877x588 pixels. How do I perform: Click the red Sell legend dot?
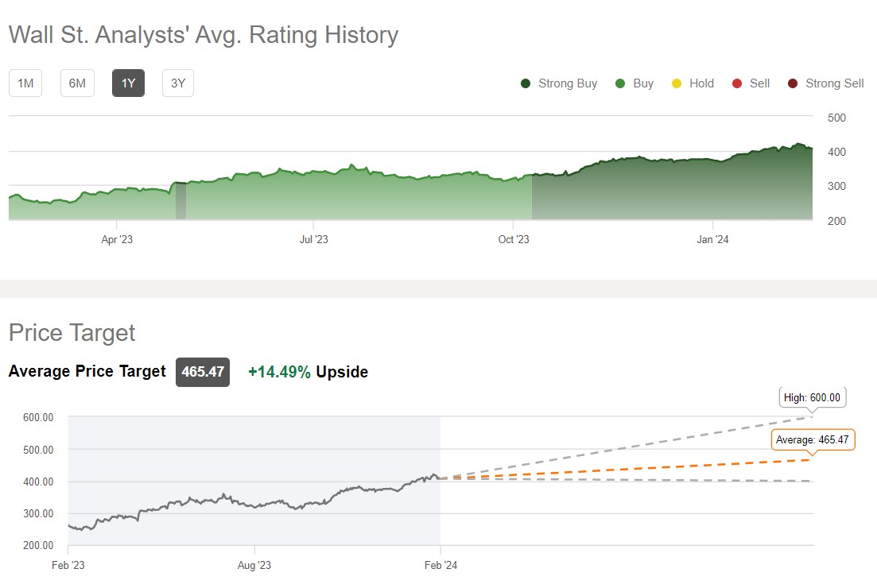737,83
